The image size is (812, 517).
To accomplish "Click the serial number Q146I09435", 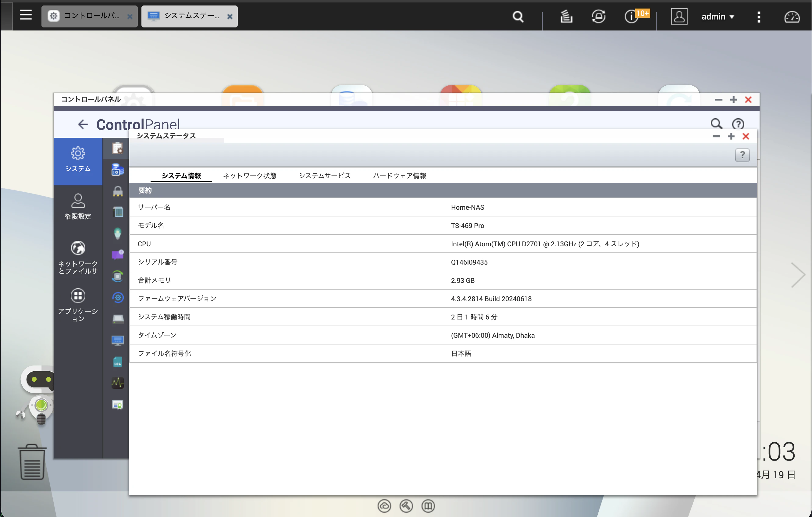I will (x=469, y=262).
